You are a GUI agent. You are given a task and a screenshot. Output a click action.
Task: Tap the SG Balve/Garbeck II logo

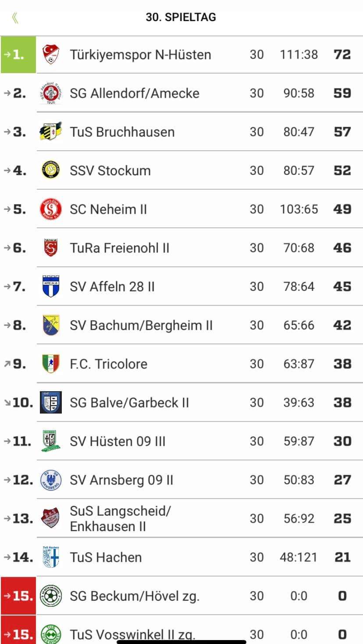click(50, 402)
